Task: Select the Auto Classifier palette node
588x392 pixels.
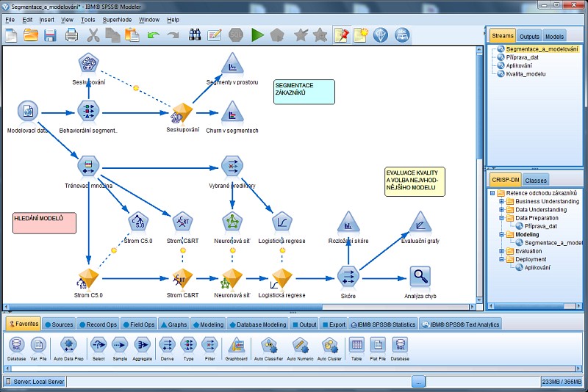Action: click(269, 345)
